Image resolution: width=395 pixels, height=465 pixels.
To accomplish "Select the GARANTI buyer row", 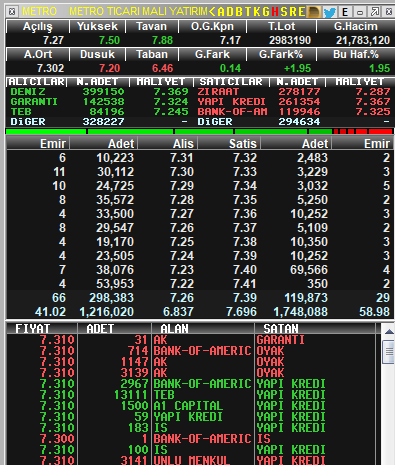I will point(99,102).
